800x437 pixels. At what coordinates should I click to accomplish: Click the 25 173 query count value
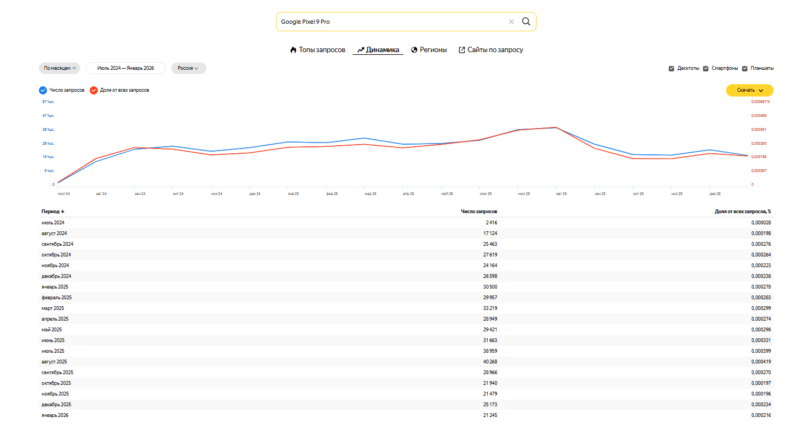(x=490, y=405)
